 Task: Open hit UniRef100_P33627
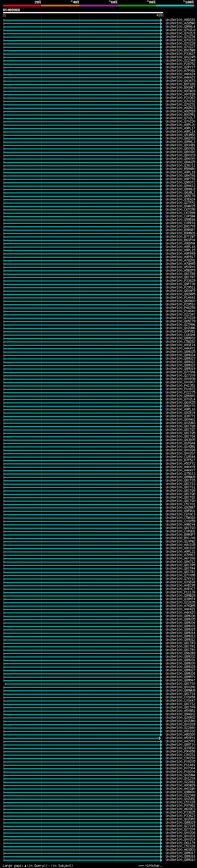click(x=180, y=54)
